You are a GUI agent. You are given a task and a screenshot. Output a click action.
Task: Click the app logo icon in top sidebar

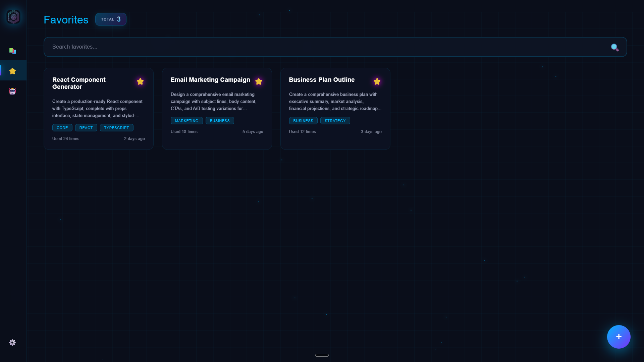tap(13, 16)
